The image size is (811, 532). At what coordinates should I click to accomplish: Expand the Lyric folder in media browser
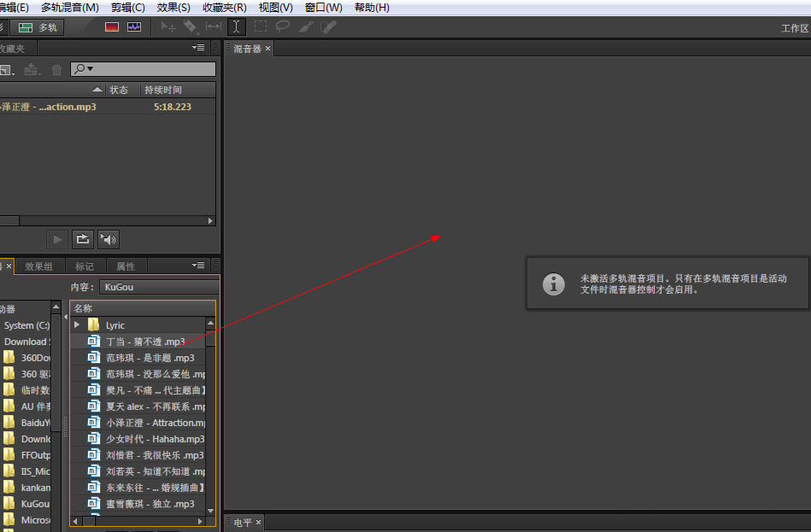coord(77,325)
